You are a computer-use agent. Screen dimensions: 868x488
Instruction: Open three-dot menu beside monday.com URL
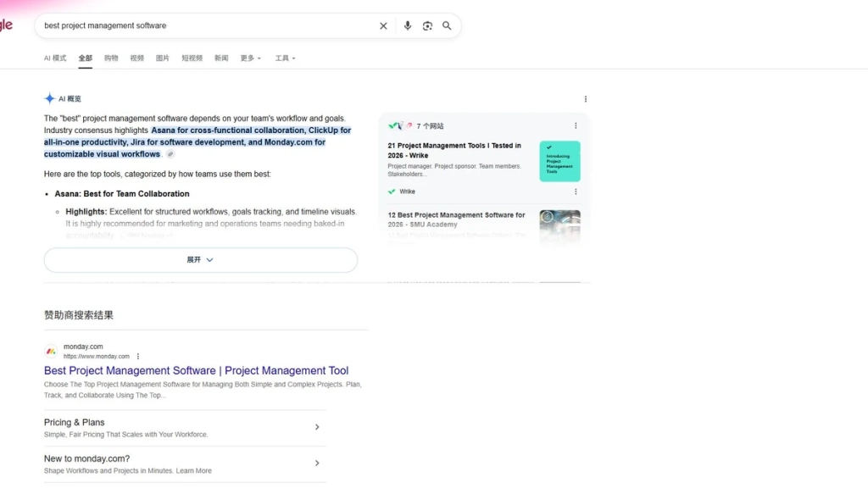click(x=138, y=357)
